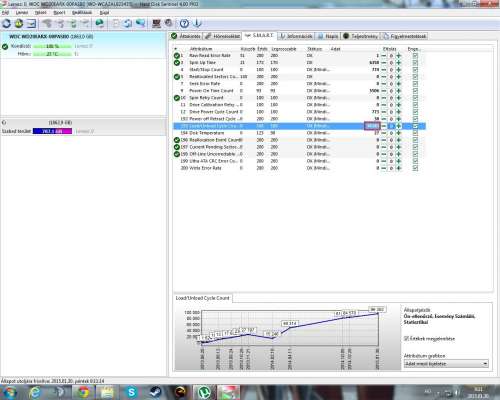The height and width of the screenshot is (400, 500).
Task: Select the Power On Time Count row
Action: pos(299,91)
